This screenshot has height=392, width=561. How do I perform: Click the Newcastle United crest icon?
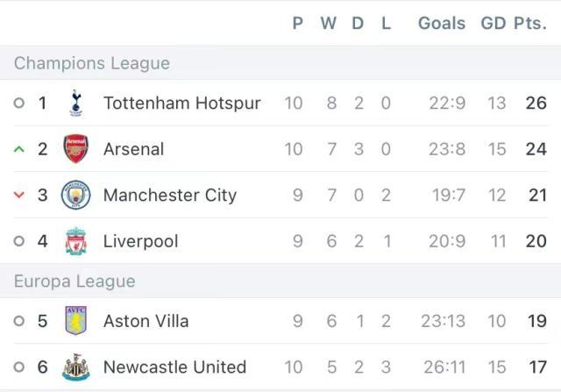76,367
